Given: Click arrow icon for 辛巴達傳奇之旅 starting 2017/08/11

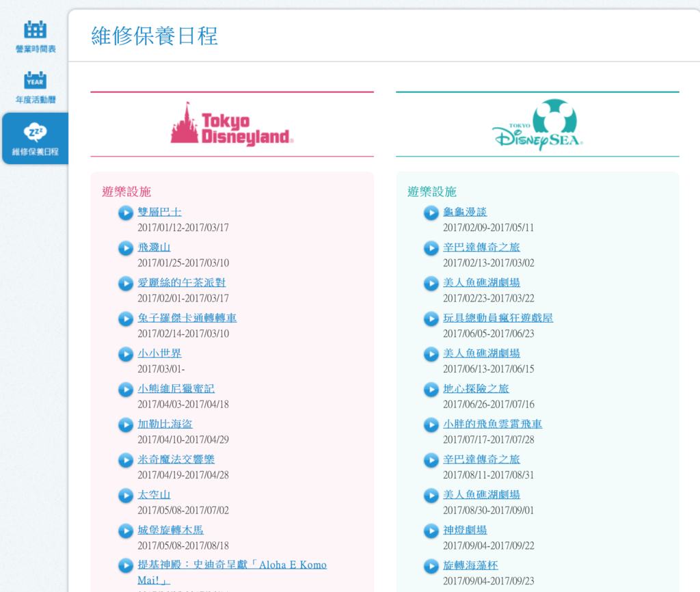Looking at the screenshot, I should (431, 460).
